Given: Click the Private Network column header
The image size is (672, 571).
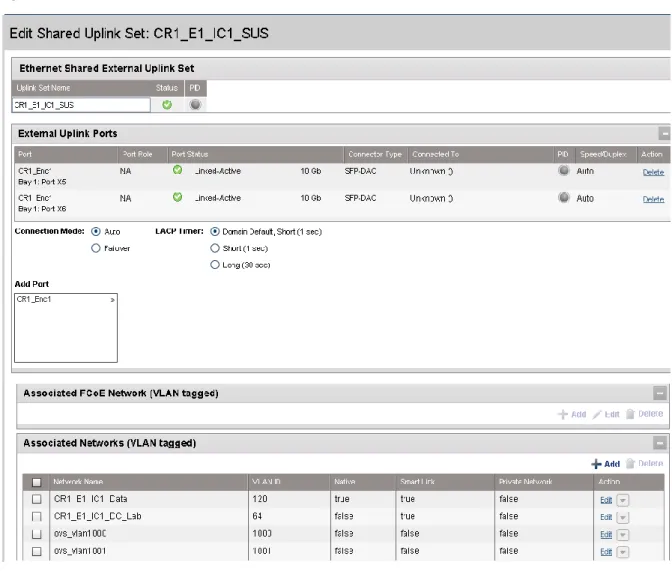Looking at the screenshot, I should click(525, 482).
